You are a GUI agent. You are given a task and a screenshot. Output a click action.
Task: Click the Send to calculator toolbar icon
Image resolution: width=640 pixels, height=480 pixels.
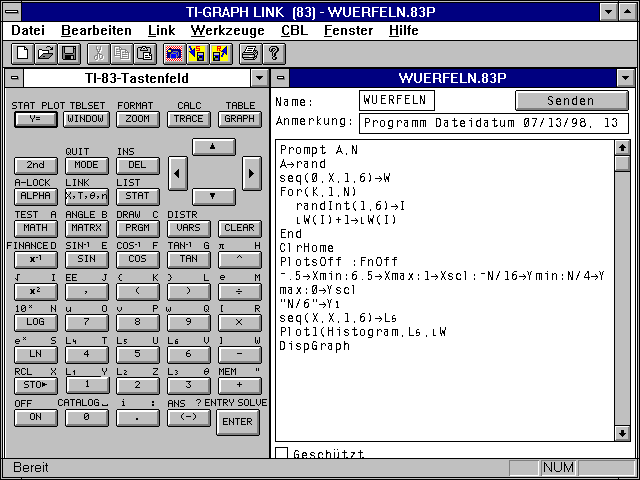(x=198, y=54)
